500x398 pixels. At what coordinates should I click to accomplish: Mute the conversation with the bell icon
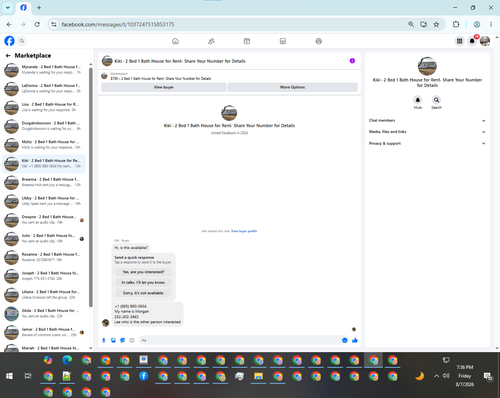coord(418,100)
